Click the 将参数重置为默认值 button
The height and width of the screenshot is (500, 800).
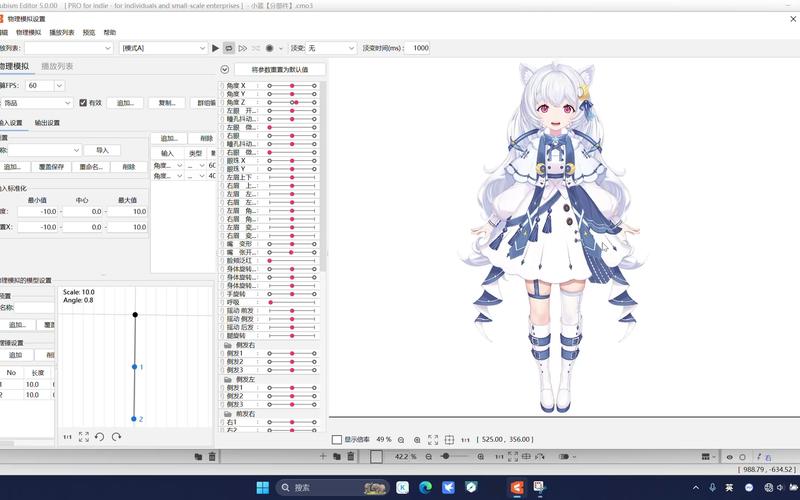pyautogui.click(x=280, y=69)
